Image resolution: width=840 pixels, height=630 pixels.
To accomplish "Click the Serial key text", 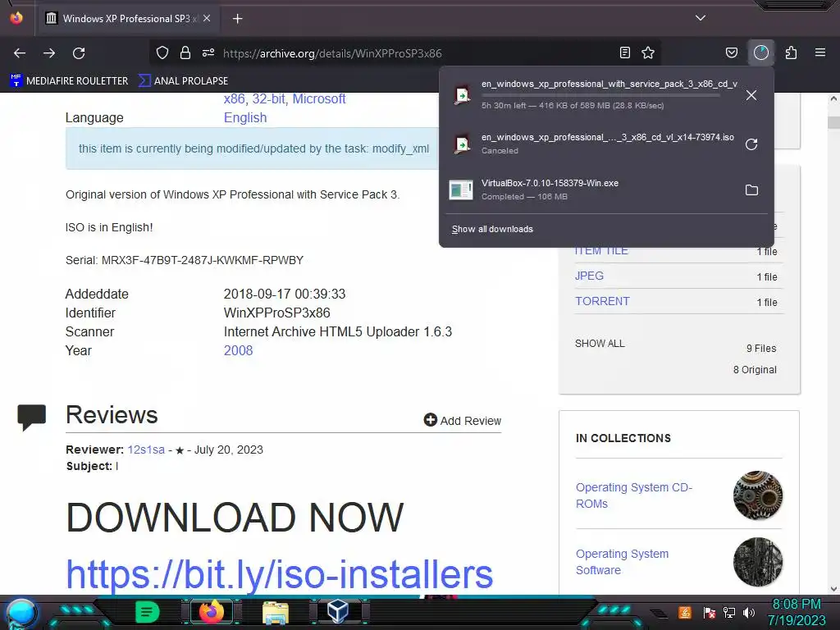I will pyautogui.click(x=185, y=260).
